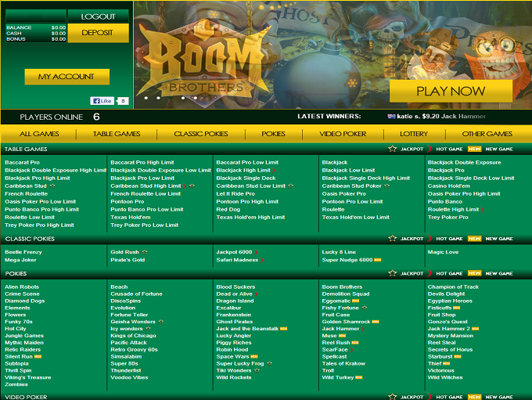Select first banner carousel dot
Viewport: 532px width, 400px height.
(x=146, y=98)
